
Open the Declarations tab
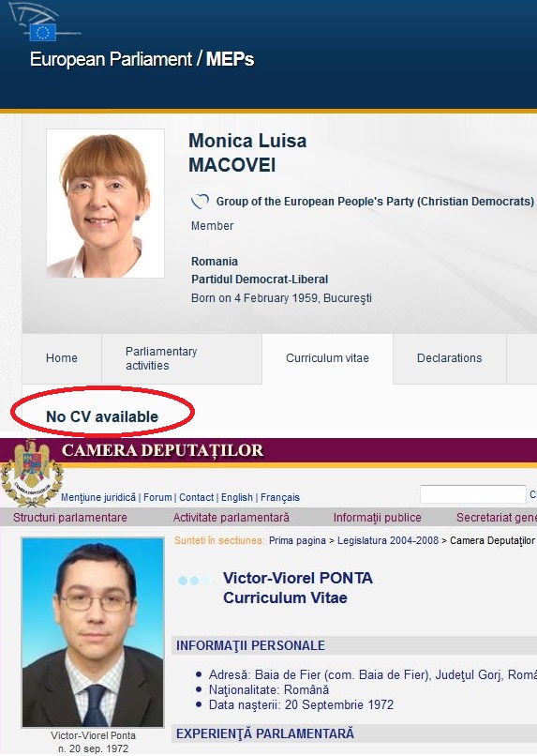(x=449, y=358)
